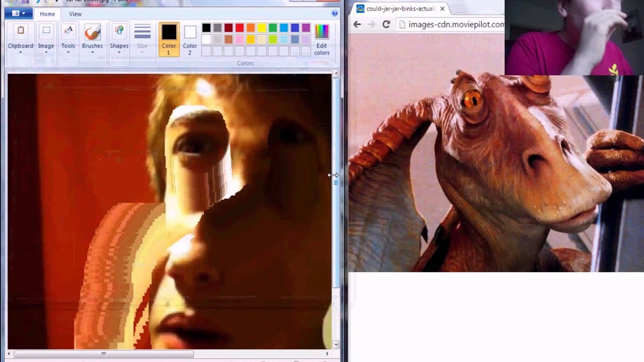Pick the purple palette swatch
644x362 pixels.
(x=306, y=28)
